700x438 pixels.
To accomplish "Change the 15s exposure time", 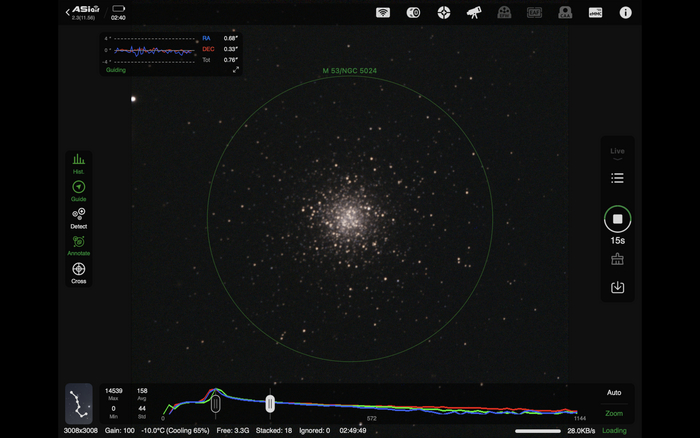I will click(617, 241).
